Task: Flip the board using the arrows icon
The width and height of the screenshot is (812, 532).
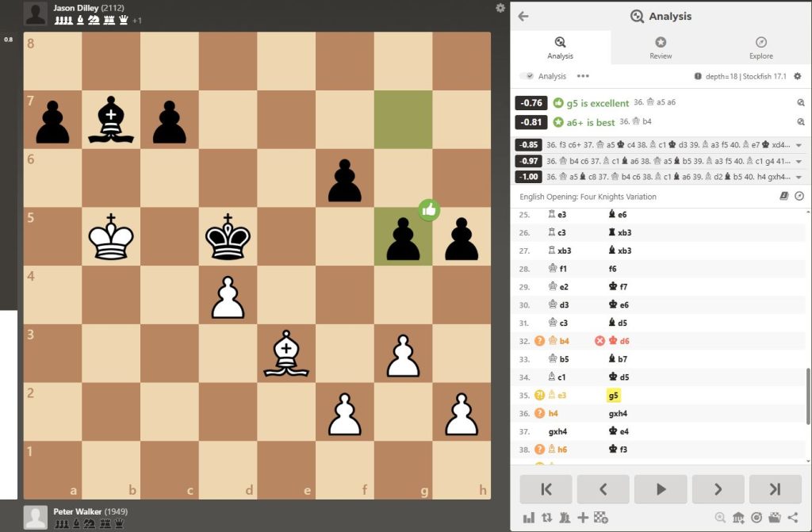Action: point(546,518)
